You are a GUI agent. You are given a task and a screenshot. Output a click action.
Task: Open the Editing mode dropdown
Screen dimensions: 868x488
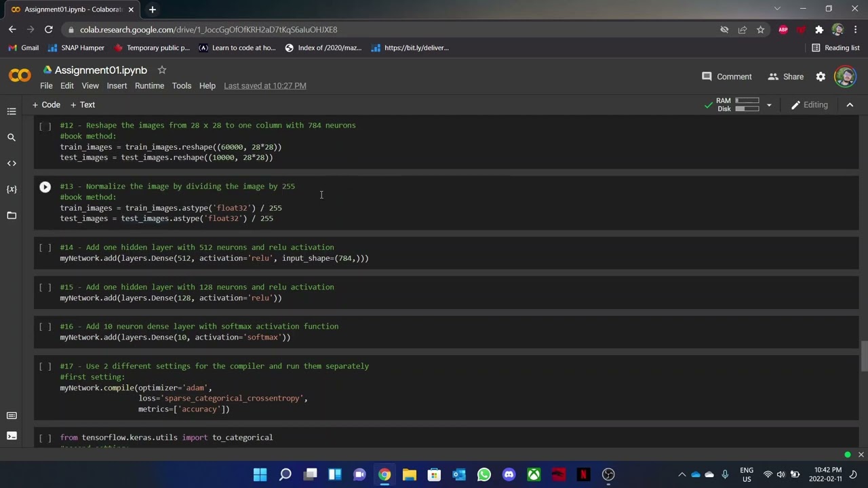click(810, 105)
